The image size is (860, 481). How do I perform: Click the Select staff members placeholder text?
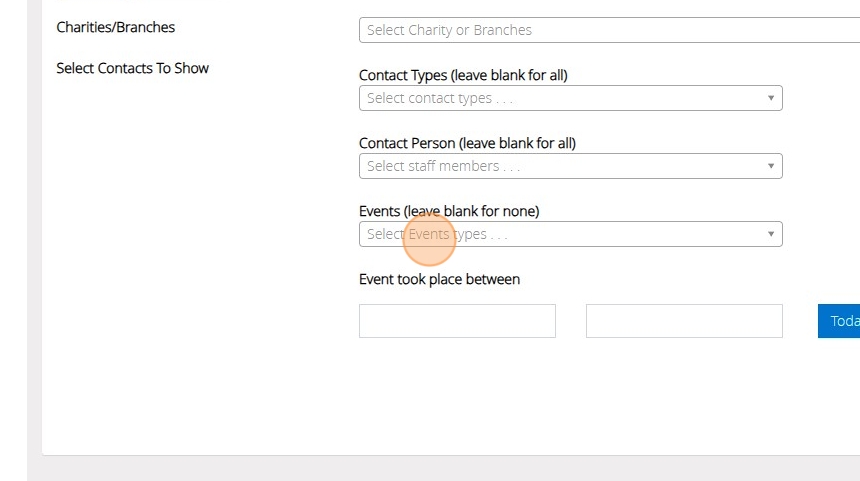[443, 166]
